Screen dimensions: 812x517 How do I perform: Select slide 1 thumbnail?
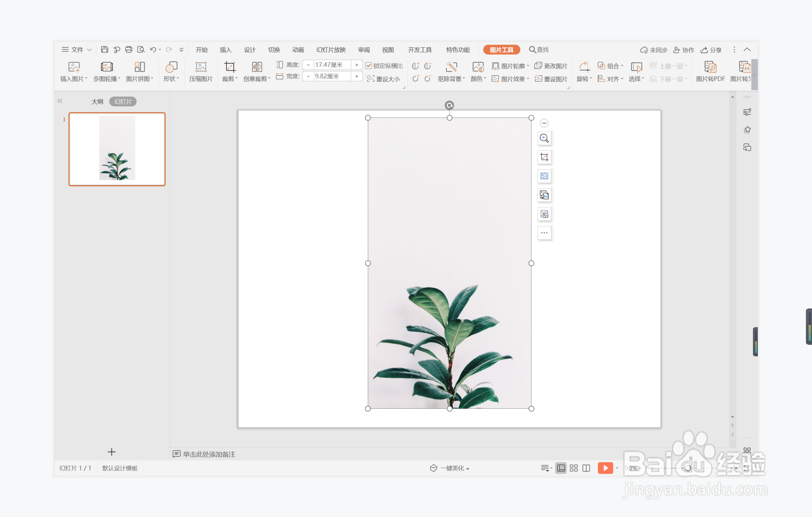tap(117, 149)
